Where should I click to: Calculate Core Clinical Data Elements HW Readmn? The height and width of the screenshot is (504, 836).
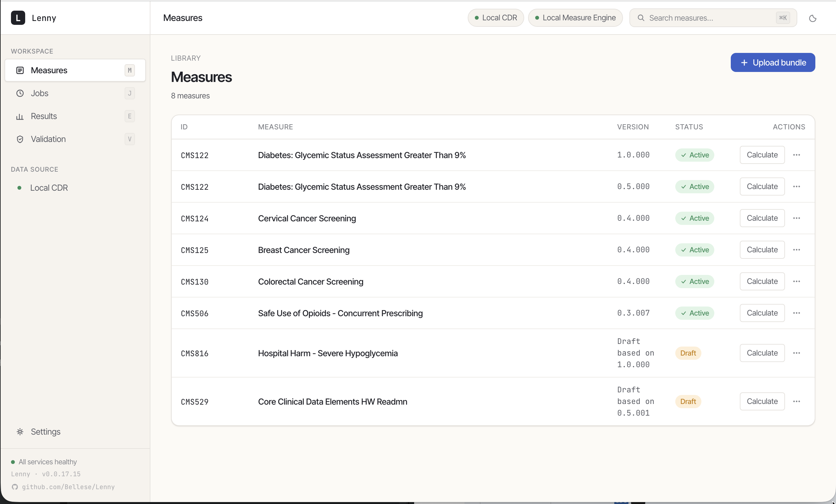click(x=762, y=402)
